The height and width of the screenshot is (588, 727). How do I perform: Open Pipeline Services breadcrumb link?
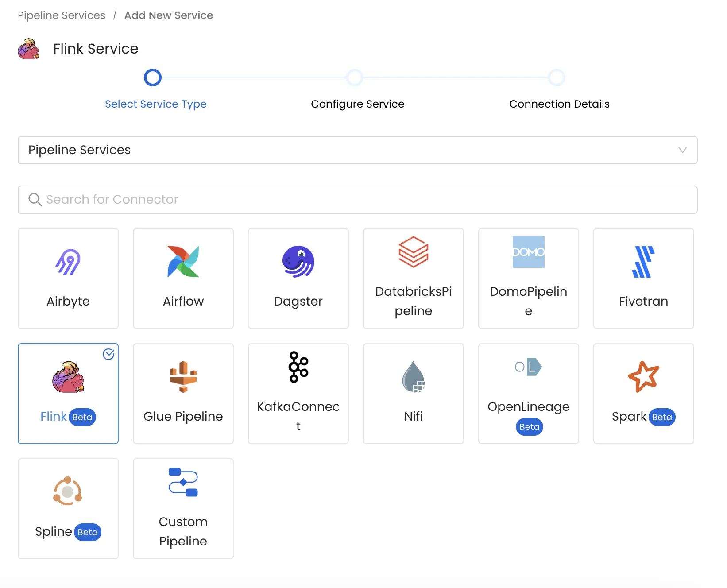[x=62, y=15]
